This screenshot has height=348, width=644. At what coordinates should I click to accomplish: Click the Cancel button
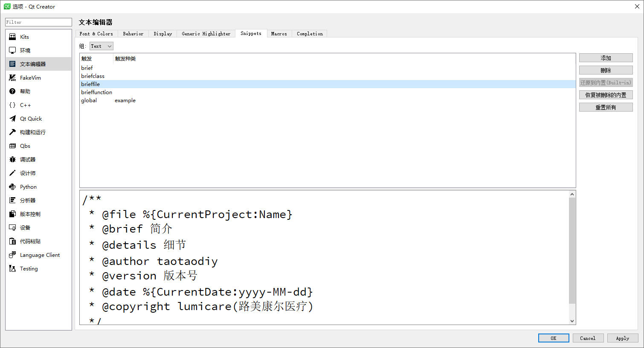pyautogui.click(x=588, y=338)
